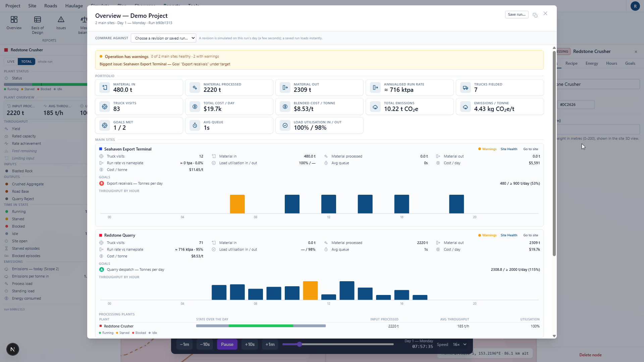The image size is (644, 362).
Task: Click the green A goal badge for Quarry despatch
Action: (x=102, y=269)
